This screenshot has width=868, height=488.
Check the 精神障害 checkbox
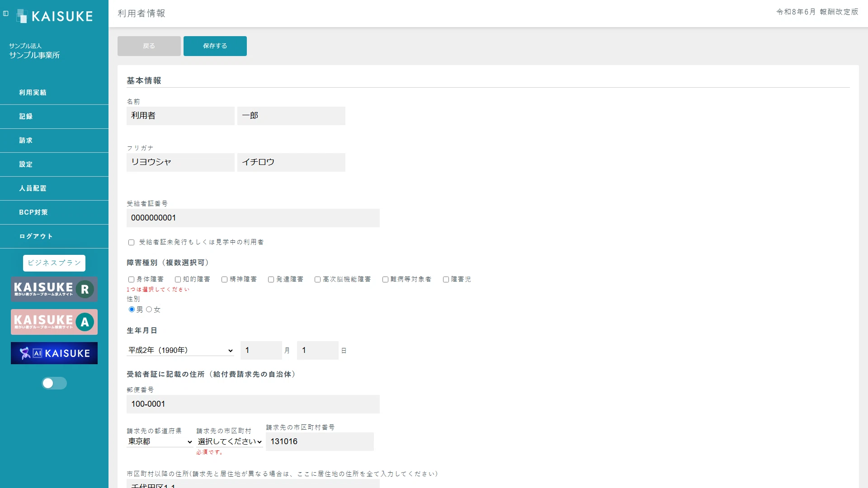(x=224, y=280)
